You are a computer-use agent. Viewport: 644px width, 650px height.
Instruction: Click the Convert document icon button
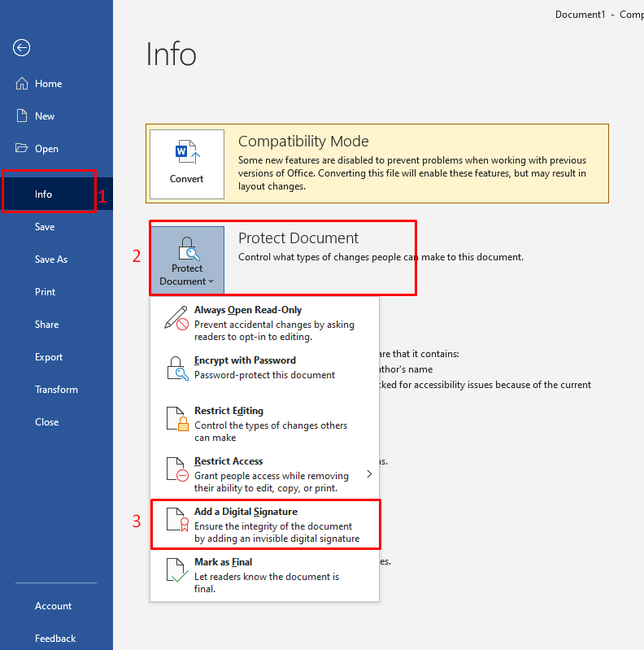tap(186, 164)
